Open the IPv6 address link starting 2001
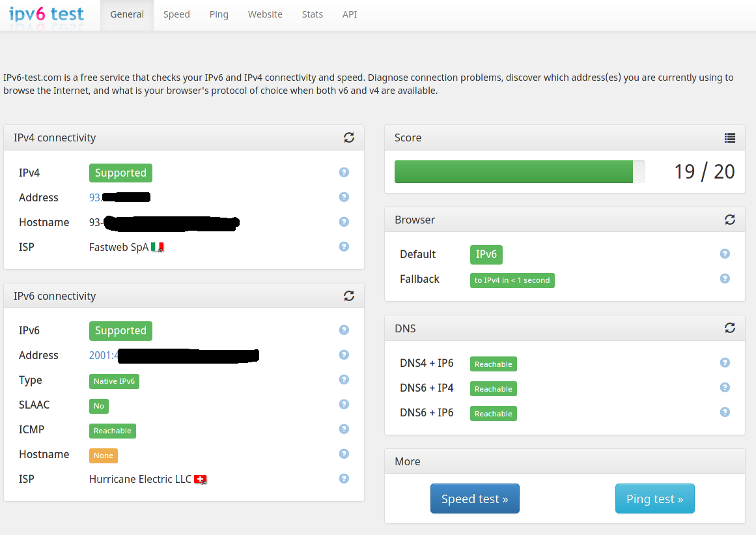Image resolution: width=756 pixels, height=535 pixels. point(174,356)
